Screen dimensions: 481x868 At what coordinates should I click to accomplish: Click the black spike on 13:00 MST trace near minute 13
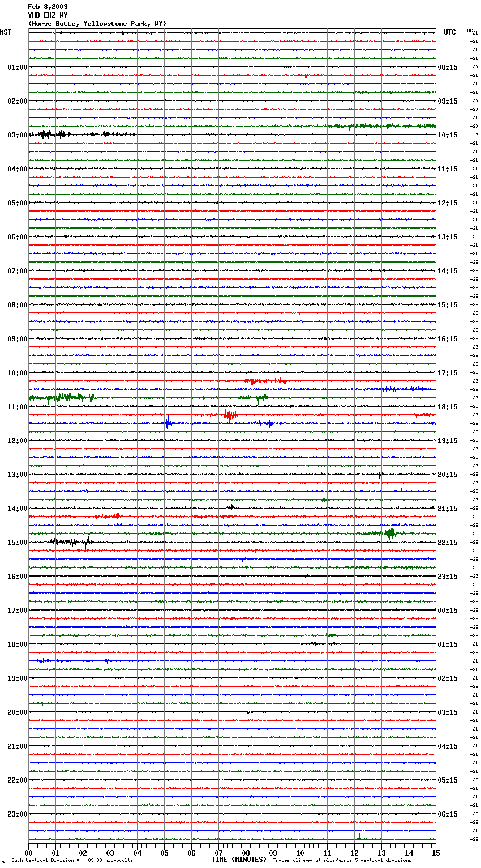pyautogui.click(x=379, y=477)
